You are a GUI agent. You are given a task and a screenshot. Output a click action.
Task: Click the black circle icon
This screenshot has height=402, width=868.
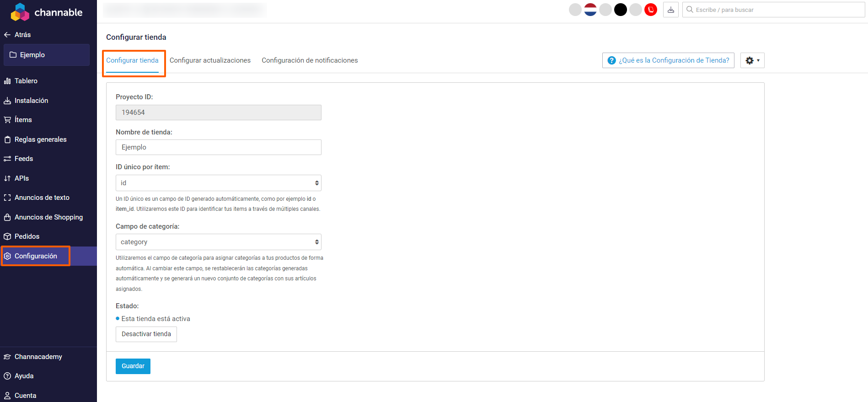coord(620,10)
